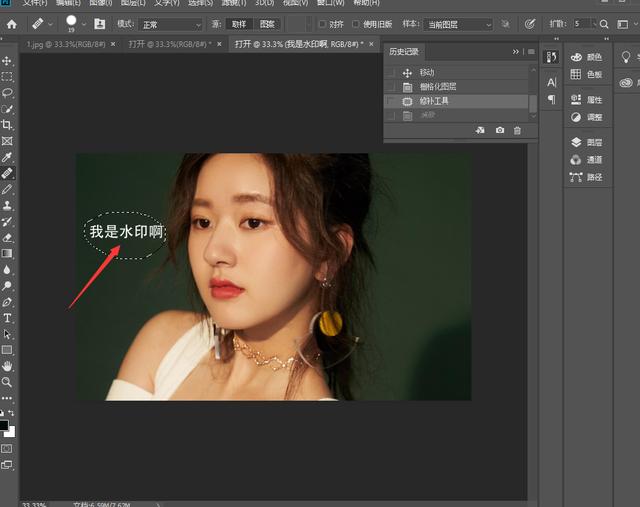
Task: Select the Dodge tool
Action: coord(7,286)
